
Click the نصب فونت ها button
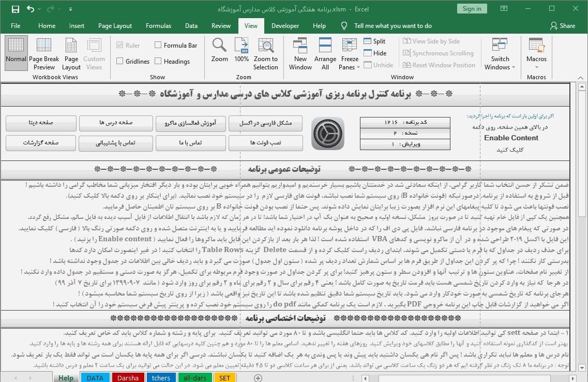point(266,143)
